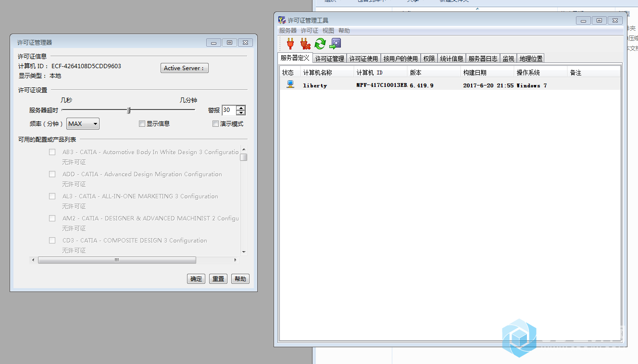Click the 确定 button
638x364 pixels.
tap(196, 279)
